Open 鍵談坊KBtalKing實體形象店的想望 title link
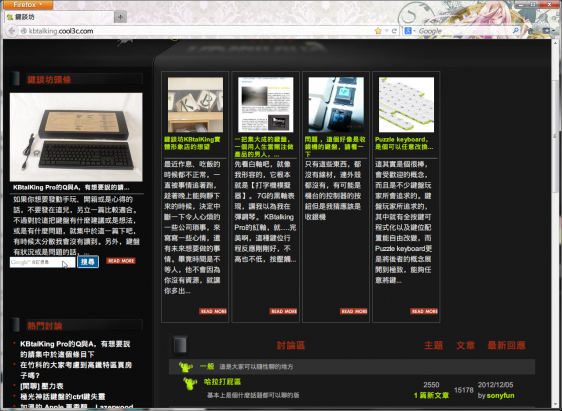Viewport: 562px width, 411px height. [x=192, y=143]
